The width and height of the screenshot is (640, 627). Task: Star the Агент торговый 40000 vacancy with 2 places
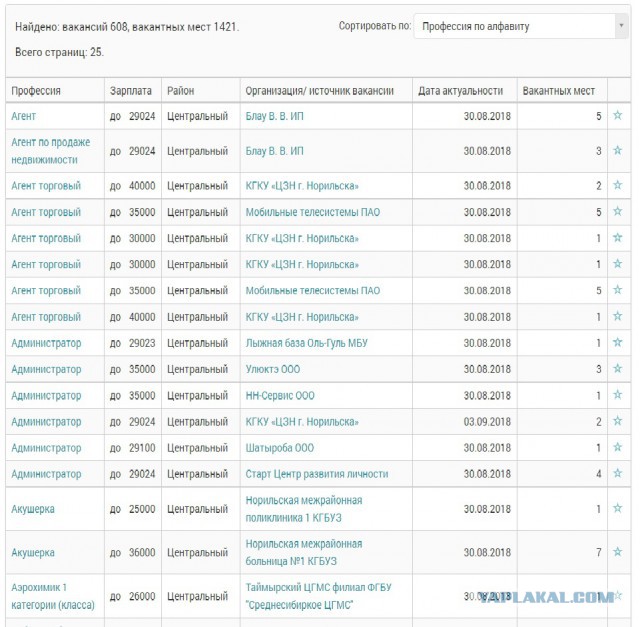tap(618, 185)
